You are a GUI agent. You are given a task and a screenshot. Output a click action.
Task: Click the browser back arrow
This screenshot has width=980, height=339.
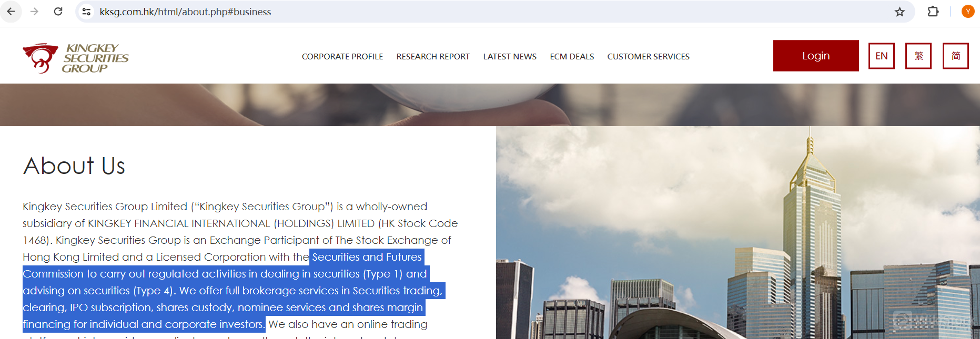11,12
